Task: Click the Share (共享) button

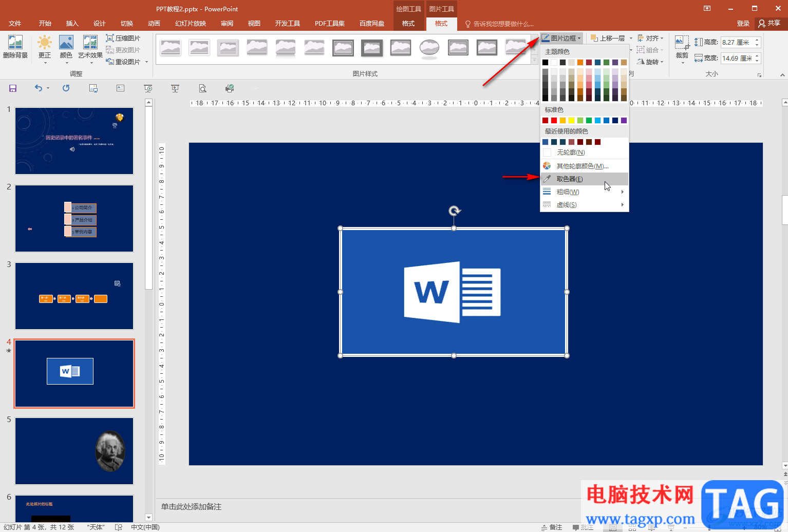Action: click(x=770, y=24)
